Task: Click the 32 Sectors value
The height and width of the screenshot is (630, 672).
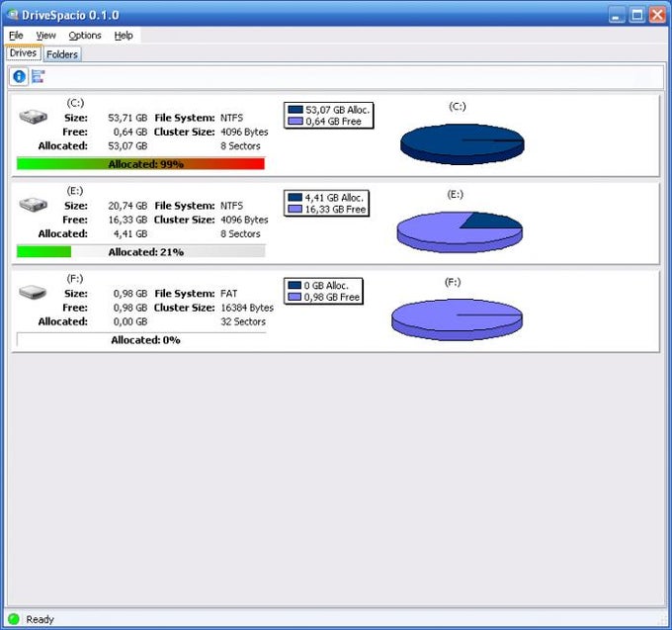Action: [243, 321]
